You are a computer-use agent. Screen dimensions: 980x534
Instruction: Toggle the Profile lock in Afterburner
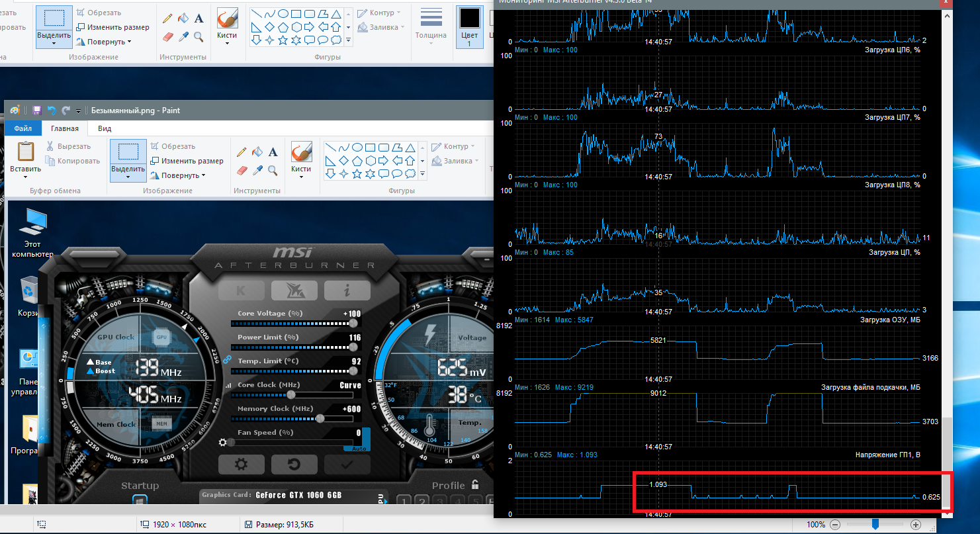(475, 485)
